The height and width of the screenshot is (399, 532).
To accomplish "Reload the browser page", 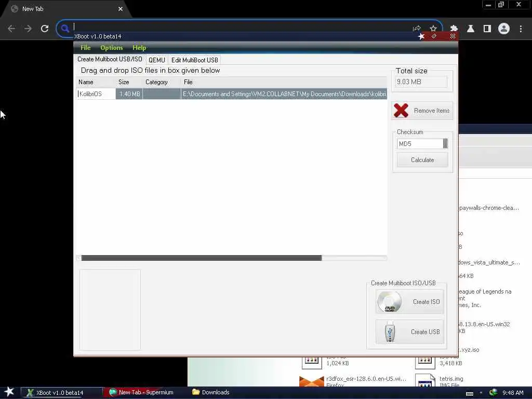I will tap(45, 29).
